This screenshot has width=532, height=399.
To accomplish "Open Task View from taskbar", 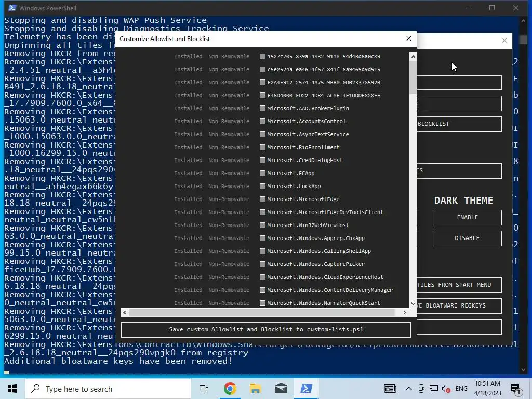I will pos(204,389).
